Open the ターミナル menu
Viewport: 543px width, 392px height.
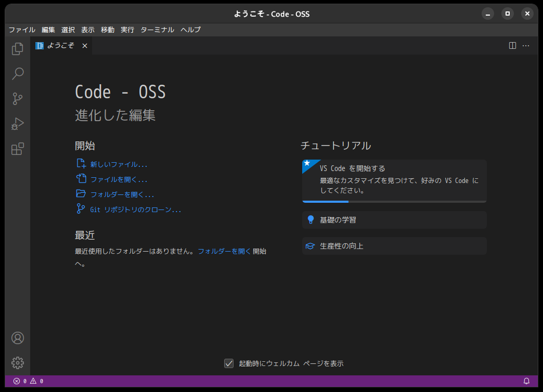[x=157, y=30]
